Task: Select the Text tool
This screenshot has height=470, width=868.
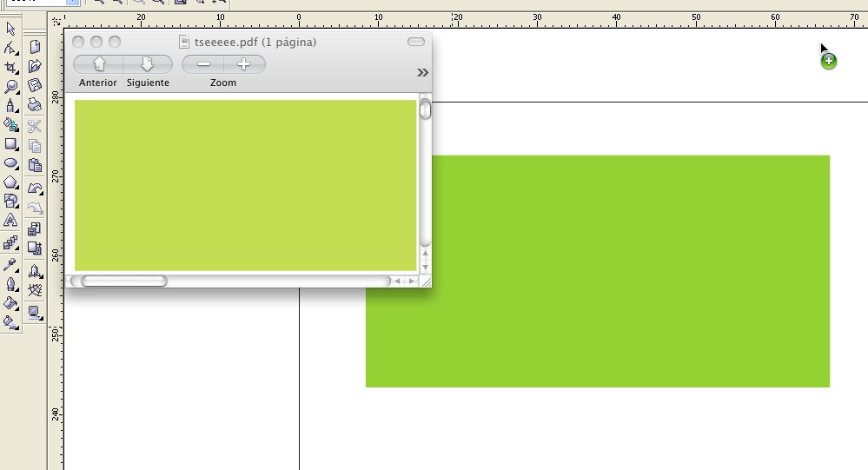Action: [x=10, y=221]
